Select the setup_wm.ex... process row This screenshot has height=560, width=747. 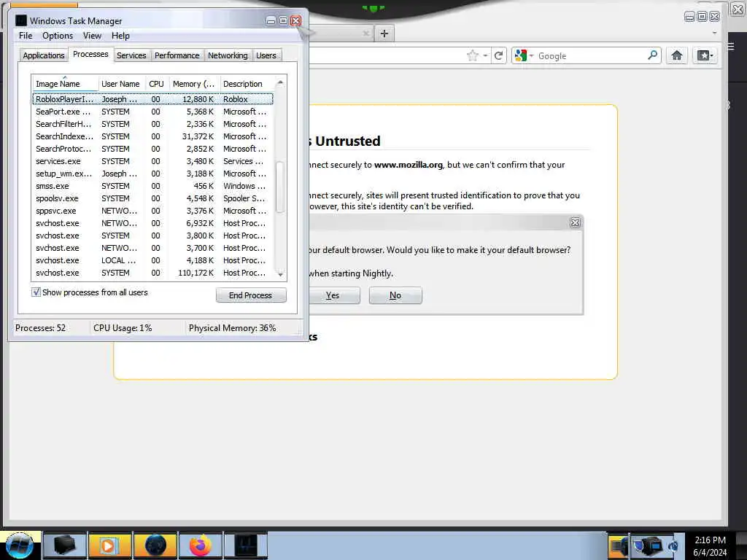click(x=152, y=174)
